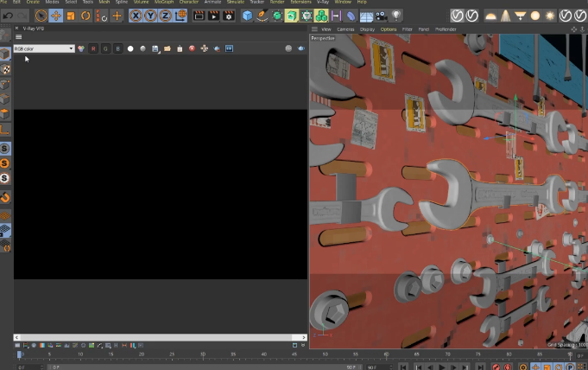This screenshot has height=370, width=588.
Task: Toggle the red channel in V-Ray VFB
Action: pyautogui.click(x=93, y=48)
